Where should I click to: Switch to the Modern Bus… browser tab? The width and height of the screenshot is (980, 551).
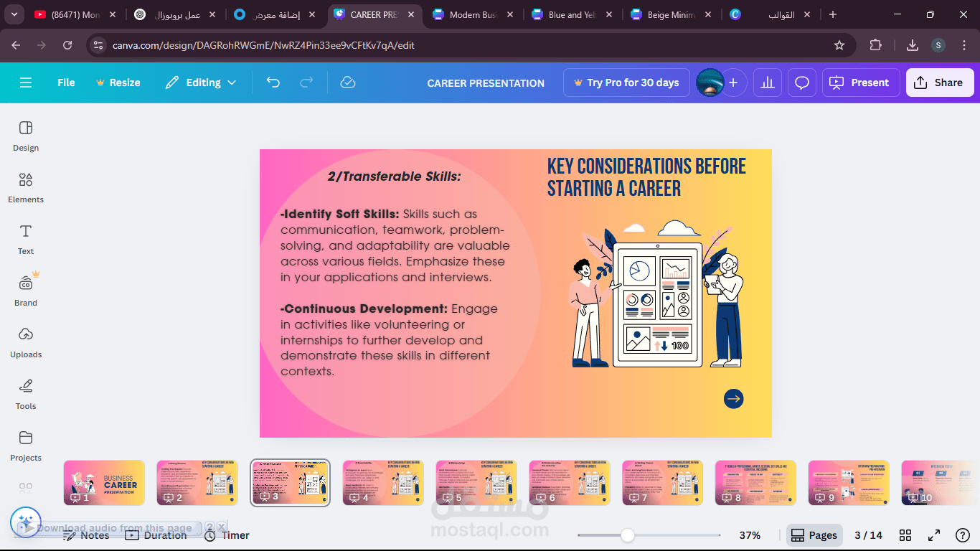tap(473, 14)
